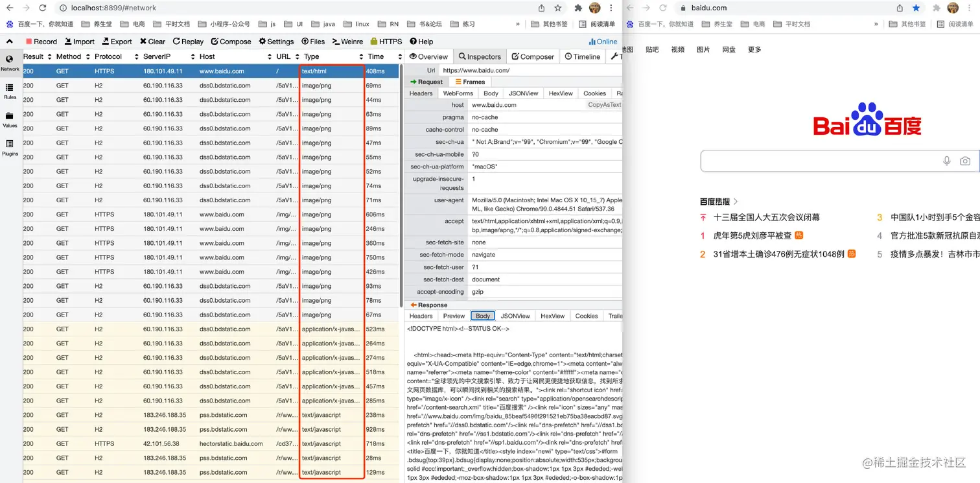The height and width of the screenshot is (483, 980).
Task: Click the Url field showing https://www.baidu.com/
Action: [530, 70]
